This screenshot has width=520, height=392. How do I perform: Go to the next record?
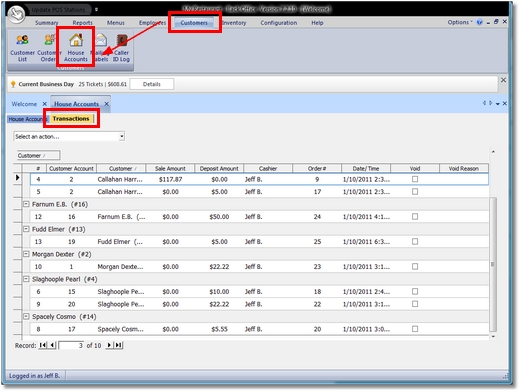(x=109, y=345)
